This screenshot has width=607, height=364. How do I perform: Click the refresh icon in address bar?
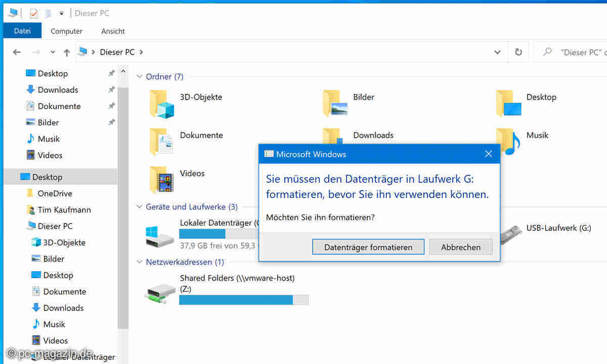[x=518, y=52]
